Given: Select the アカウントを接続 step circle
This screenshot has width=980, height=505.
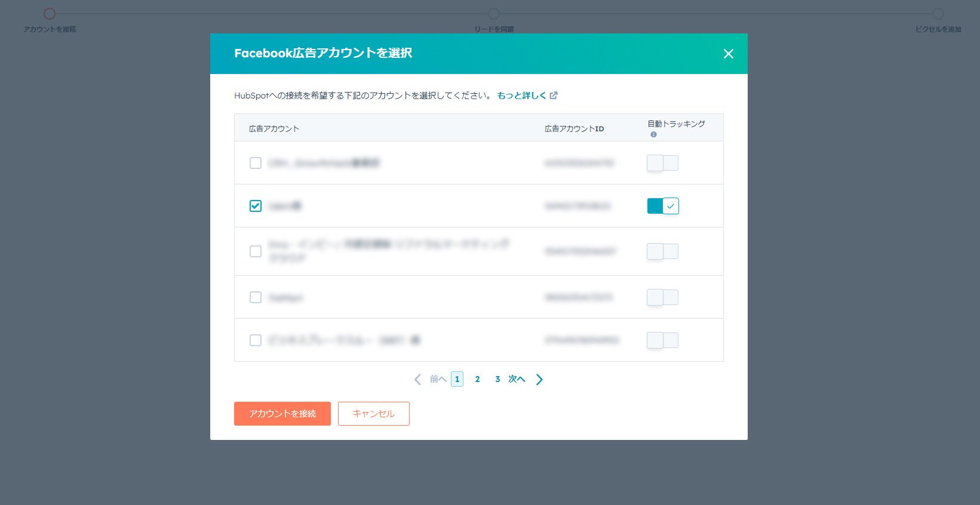Looking at the screenshot, I should [50, 14].
